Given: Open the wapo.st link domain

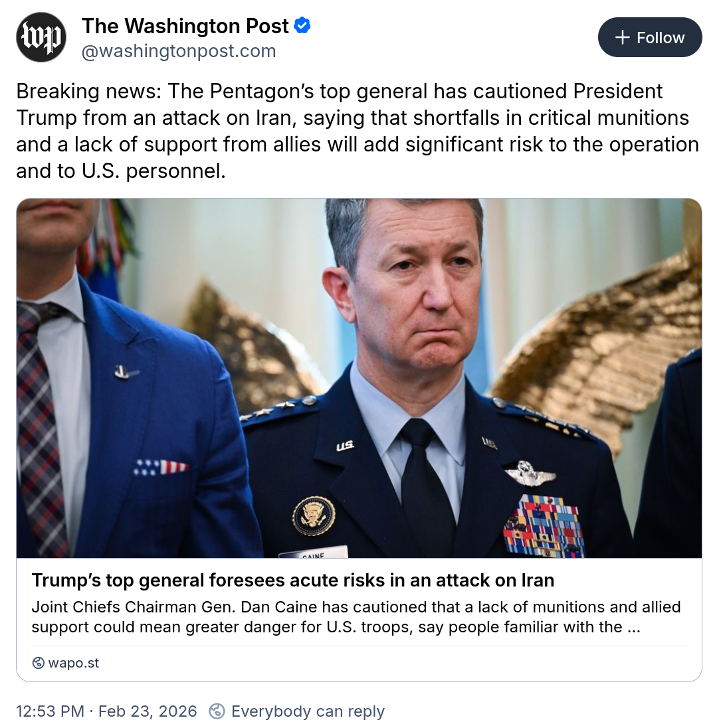Looking at the screenshot, I should [73, 662].
